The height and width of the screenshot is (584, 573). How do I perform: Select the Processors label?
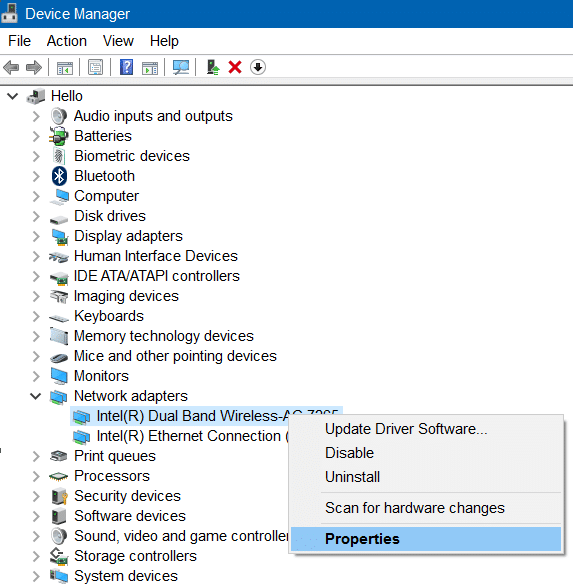pyautogui.click(x=112, y=476)
